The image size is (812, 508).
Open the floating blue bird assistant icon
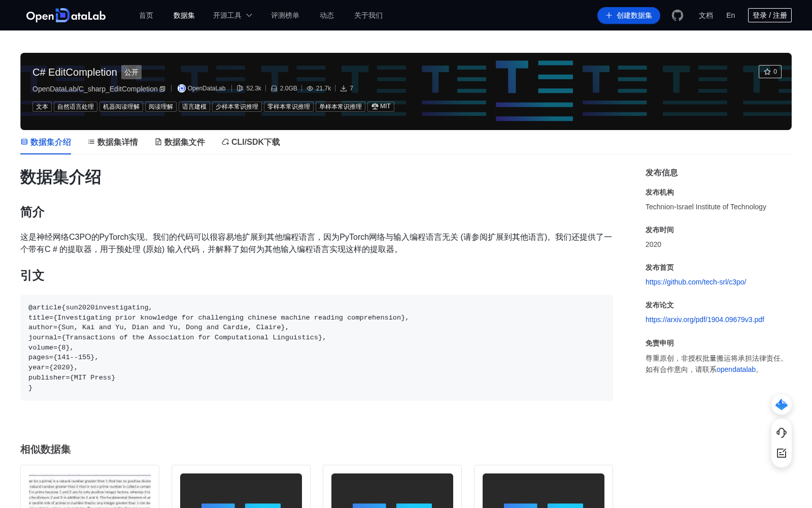click(782, 404)
